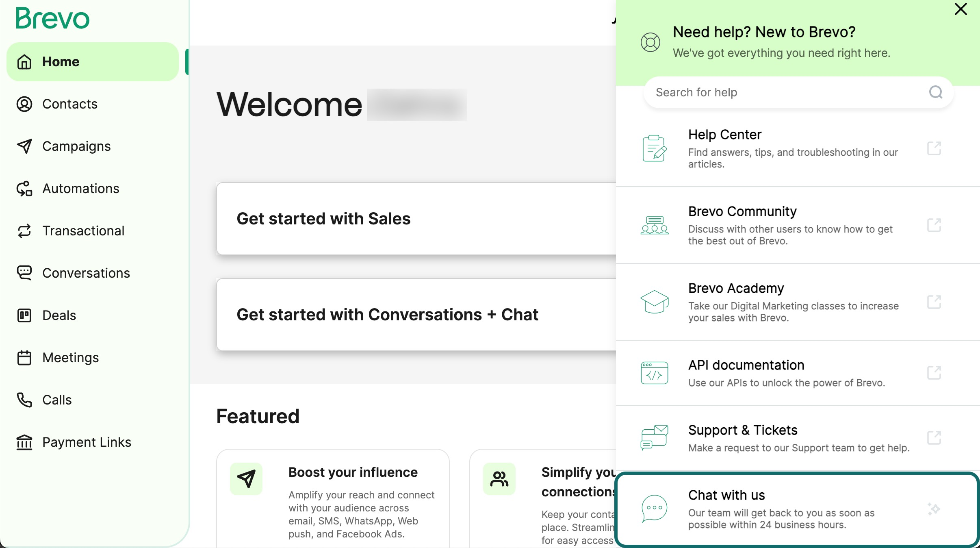Select Calls in the sidebar
This screenshot has width=980, height=548.
[93, 400]
